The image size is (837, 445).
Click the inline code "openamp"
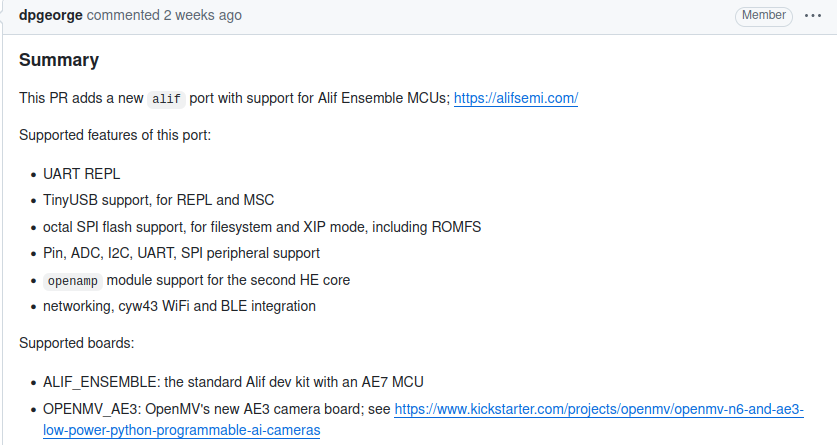[x=72, y=281]
